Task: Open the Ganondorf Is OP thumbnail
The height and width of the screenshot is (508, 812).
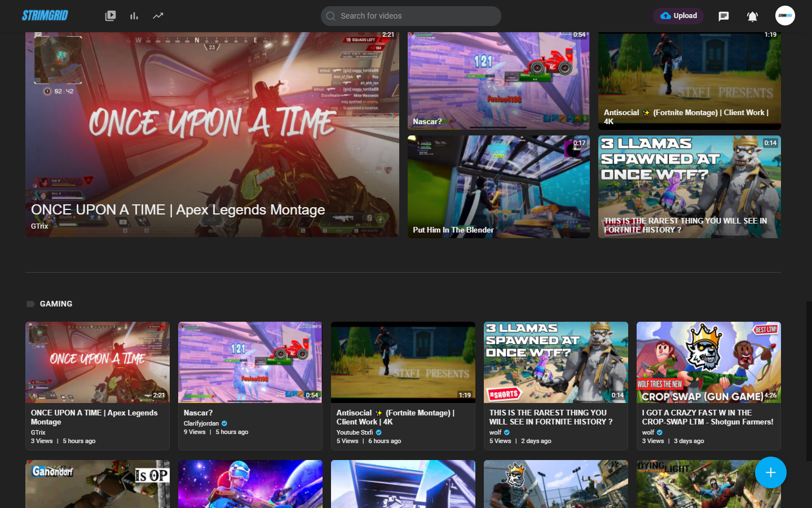Action: pyautogui.click(x=98, y=484)
